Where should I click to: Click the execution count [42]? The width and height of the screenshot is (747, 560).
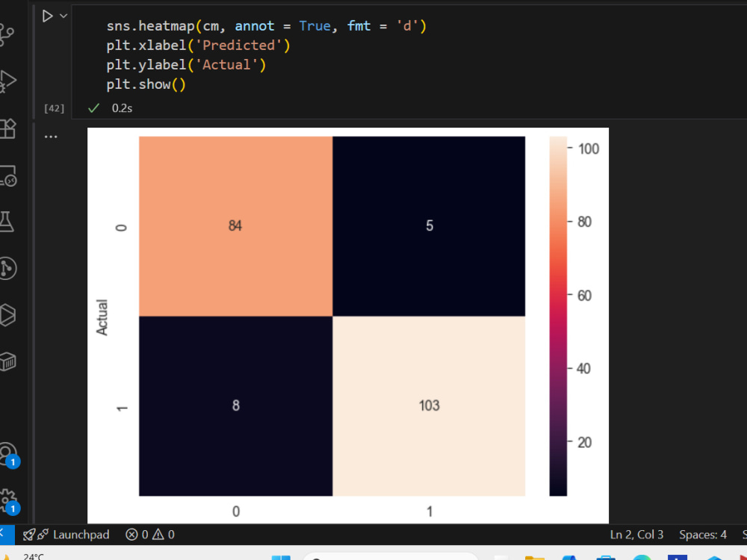[x=54, y=108]
